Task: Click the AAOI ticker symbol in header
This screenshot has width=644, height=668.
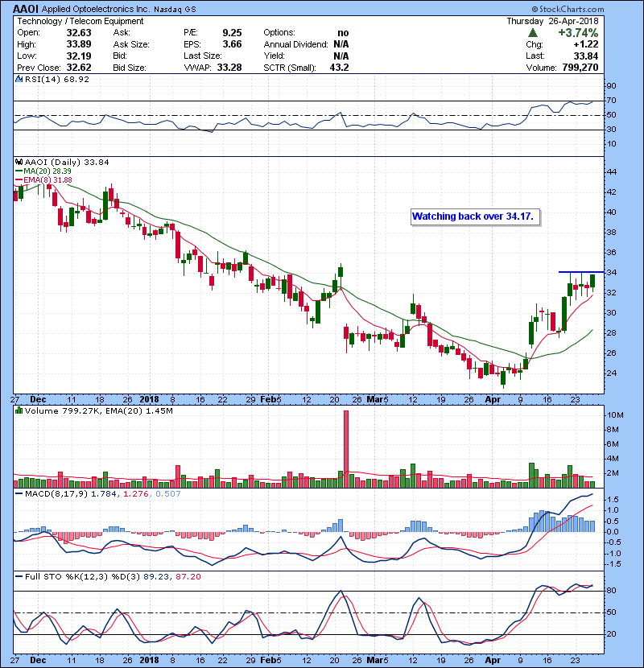Action: [26, 9]
